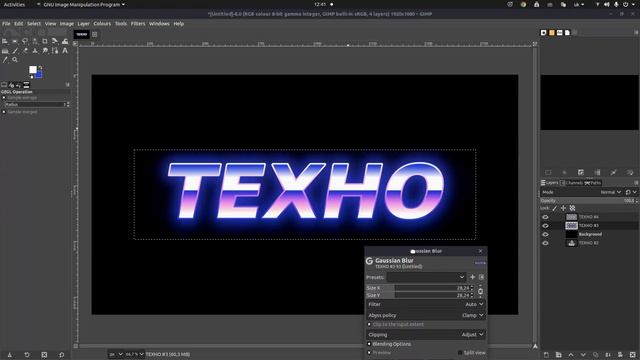
Task: Select the Clone stamp tool
Action: pyautogui.click(x=35, y=51)
